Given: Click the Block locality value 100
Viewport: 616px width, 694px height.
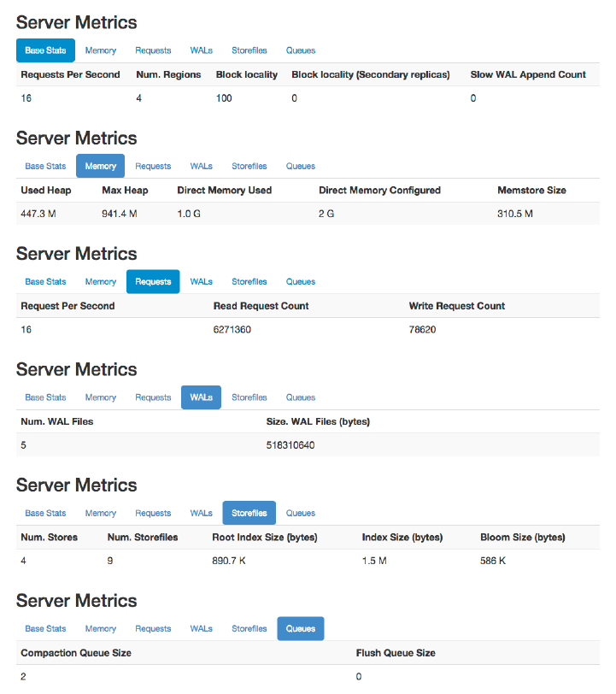Looking at the screenshot, I should [224, 98].
